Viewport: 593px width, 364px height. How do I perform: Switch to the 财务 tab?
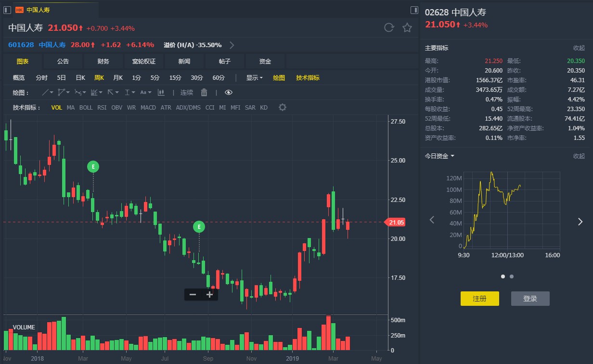point(103,62)
